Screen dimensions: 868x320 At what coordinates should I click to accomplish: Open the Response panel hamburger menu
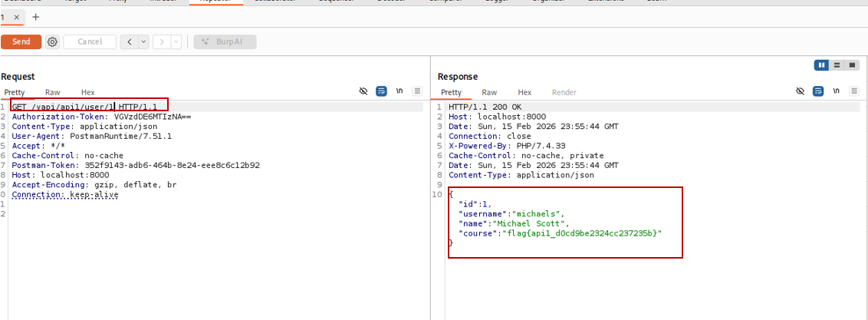(854, 91)
